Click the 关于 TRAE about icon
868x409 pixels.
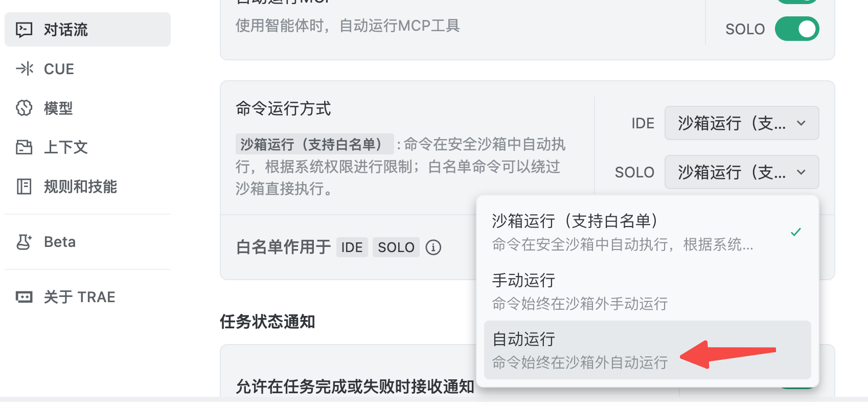tap(24, 297)
